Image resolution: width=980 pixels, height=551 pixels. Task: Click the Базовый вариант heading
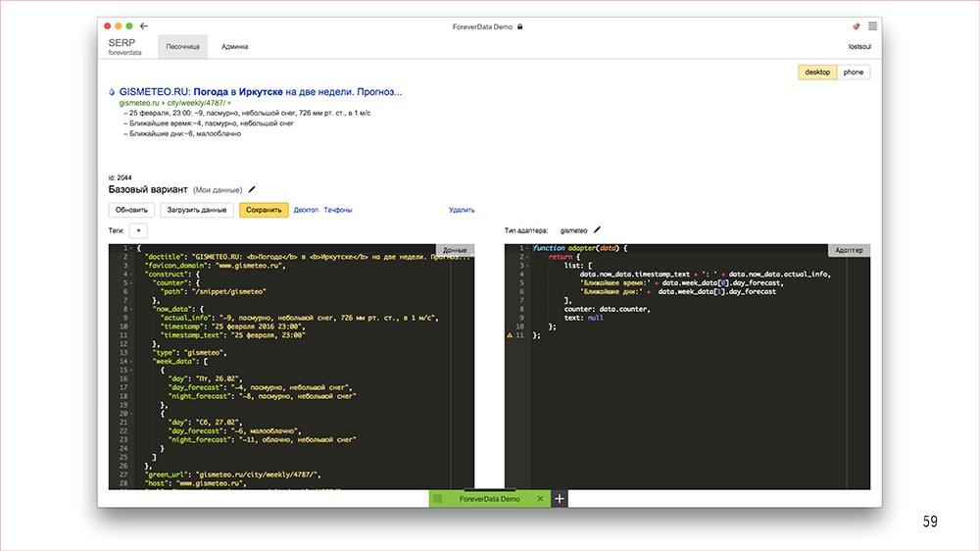[148, 189]
